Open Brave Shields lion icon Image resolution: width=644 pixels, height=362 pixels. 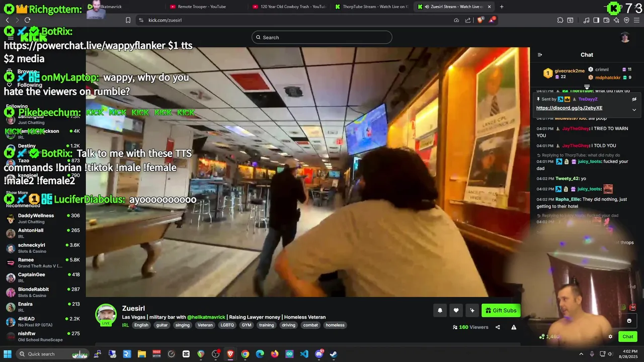(x=480, y=20)
